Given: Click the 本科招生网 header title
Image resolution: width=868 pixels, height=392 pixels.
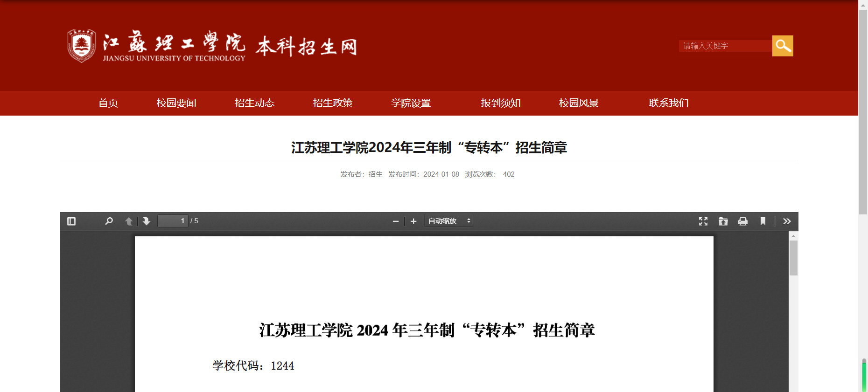Looking at the screenshot, I should pyautogui.click(x=307, y=46).
